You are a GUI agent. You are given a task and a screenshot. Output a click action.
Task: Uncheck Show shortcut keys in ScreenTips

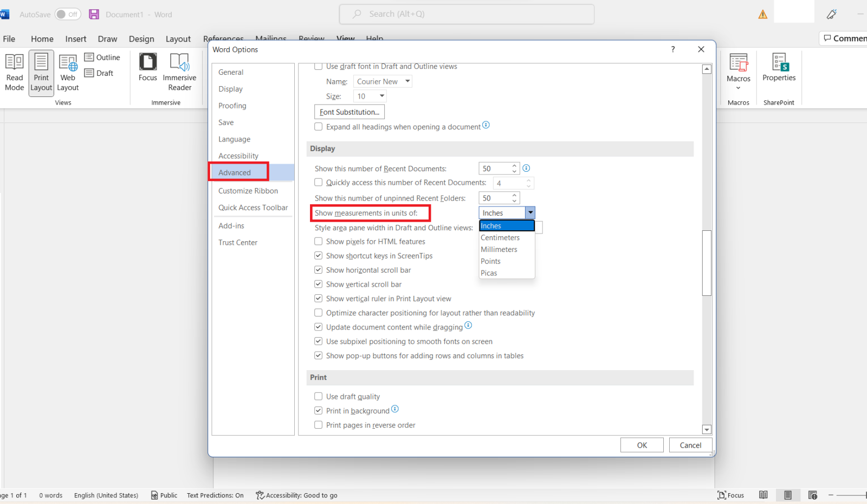pos(319,256)
